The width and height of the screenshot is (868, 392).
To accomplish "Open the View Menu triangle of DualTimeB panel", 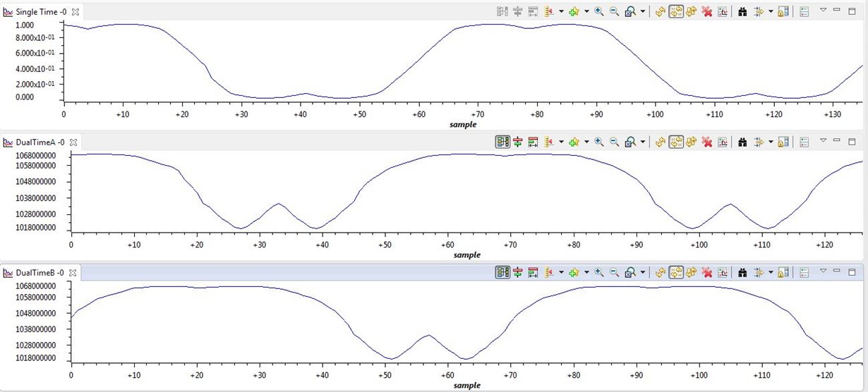I will [823, 270].
